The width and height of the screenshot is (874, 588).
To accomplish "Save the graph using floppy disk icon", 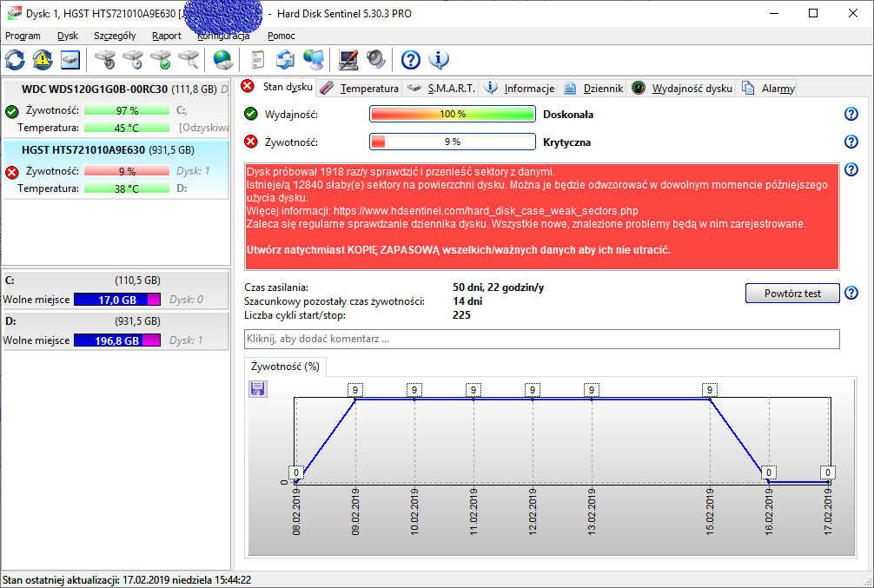I will coord(258,388).
